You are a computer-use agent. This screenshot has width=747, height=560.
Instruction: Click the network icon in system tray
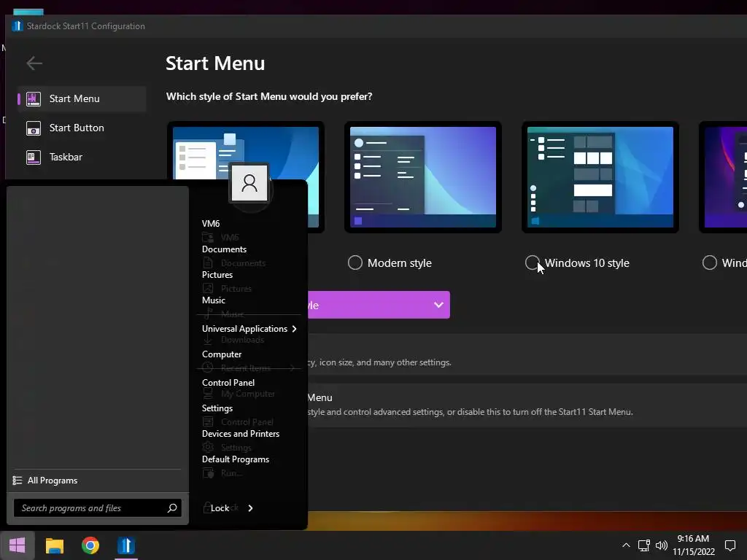(x=644, y=545)
